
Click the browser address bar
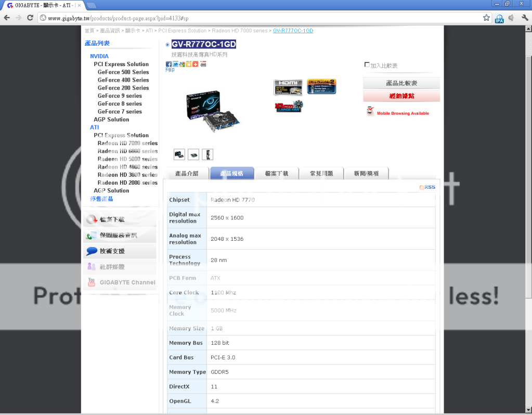point(260,18)
